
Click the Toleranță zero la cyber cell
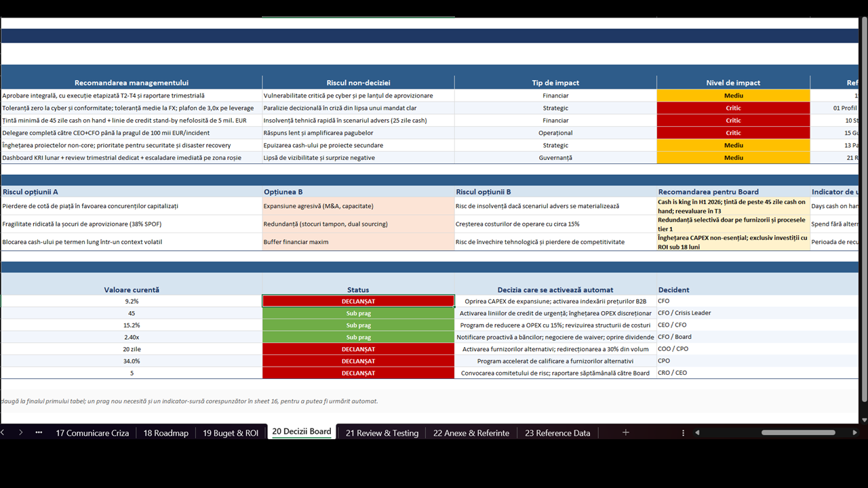[132, 108]
